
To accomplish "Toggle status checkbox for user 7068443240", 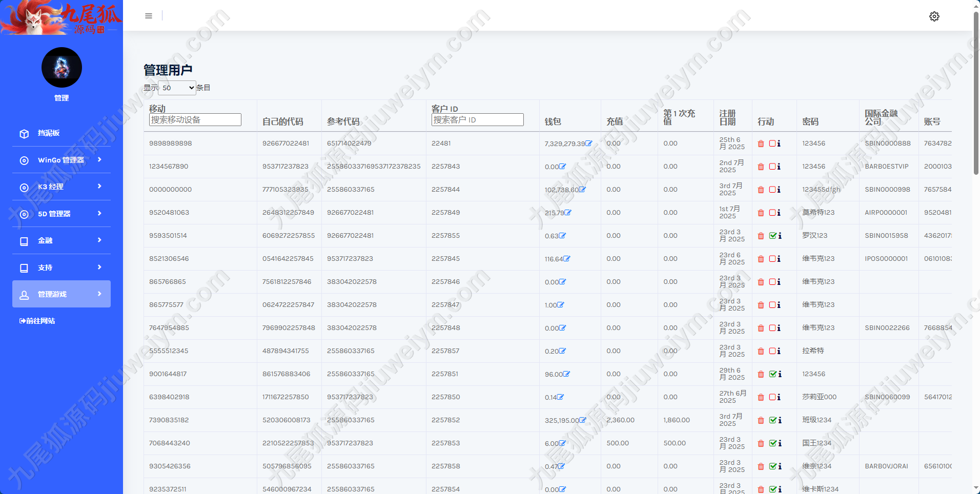I will [773, 443].
